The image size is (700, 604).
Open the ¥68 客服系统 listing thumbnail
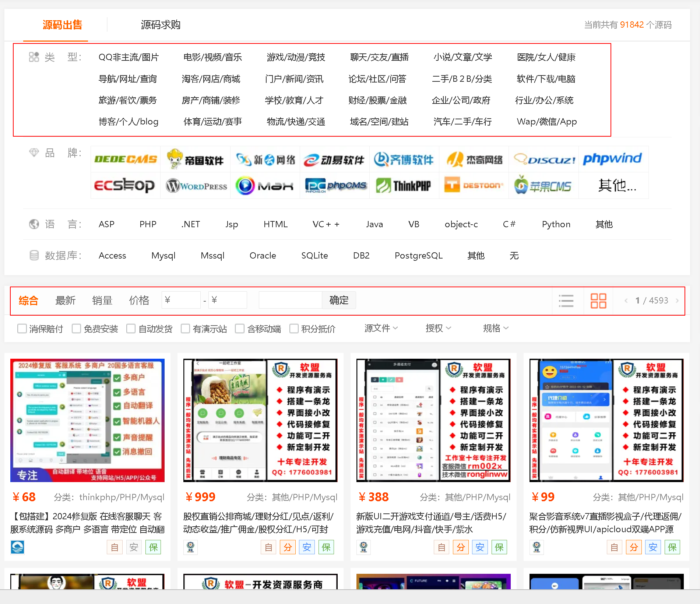click(87, 421)
